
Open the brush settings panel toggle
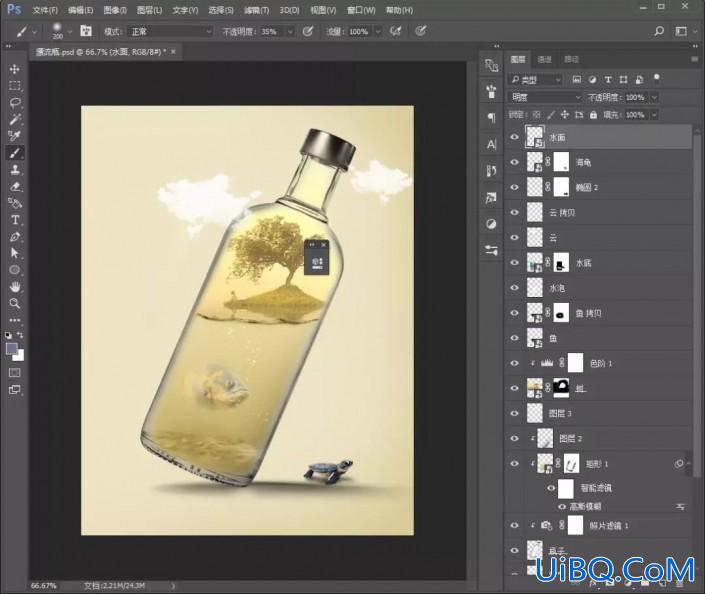pos(86,31)
